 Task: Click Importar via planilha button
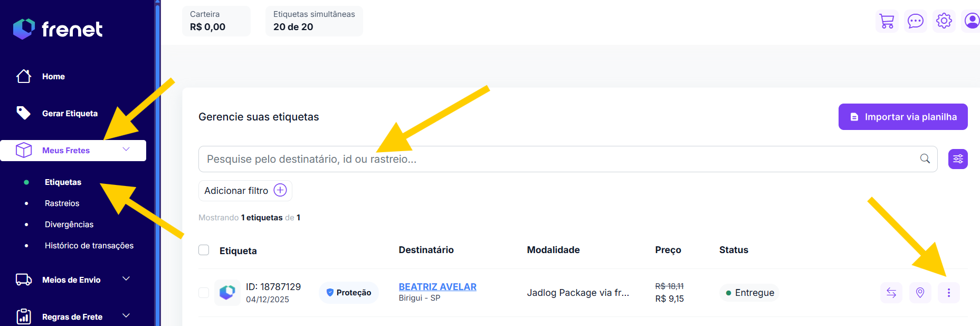[x=903, y=117]
